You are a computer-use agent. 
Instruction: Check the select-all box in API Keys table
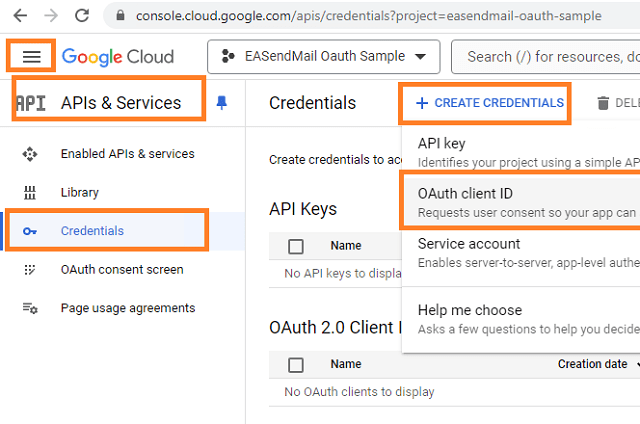pyautogui.click(x=296, y=246)
